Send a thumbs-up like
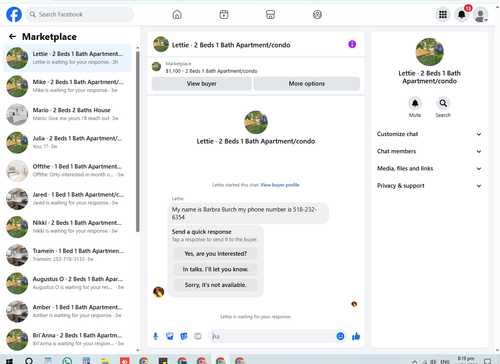 [356, 336]
